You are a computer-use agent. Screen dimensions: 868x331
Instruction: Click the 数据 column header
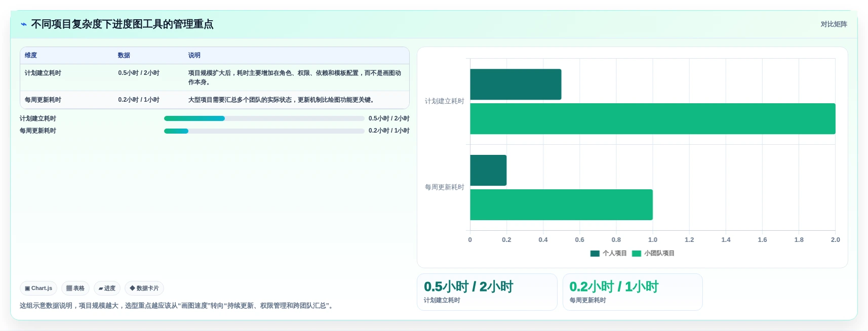point(124,55)
